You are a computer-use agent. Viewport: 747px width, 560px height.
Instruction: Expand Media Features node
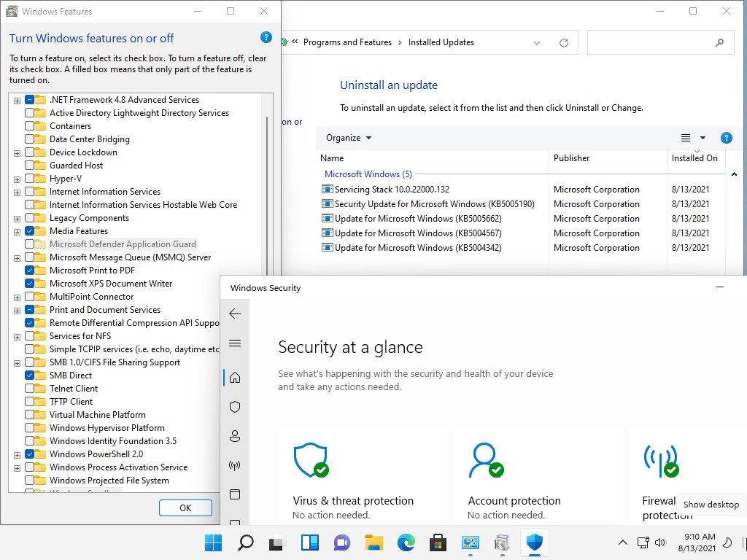pos(18,232)
